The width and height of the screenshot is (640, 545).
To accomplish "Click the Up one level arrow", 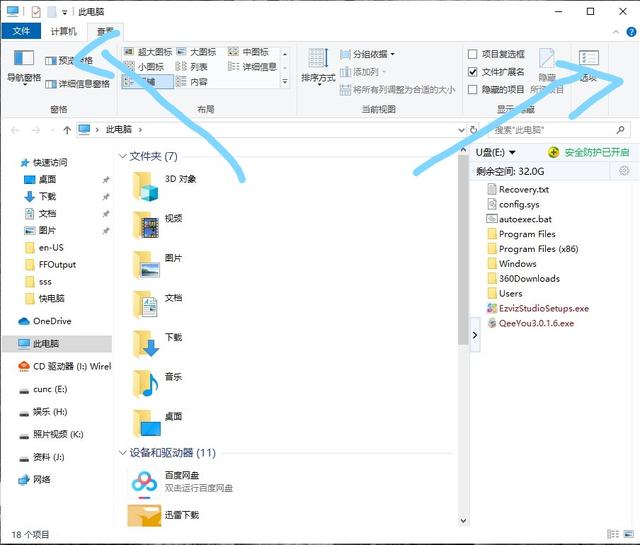I will [67, 130].
